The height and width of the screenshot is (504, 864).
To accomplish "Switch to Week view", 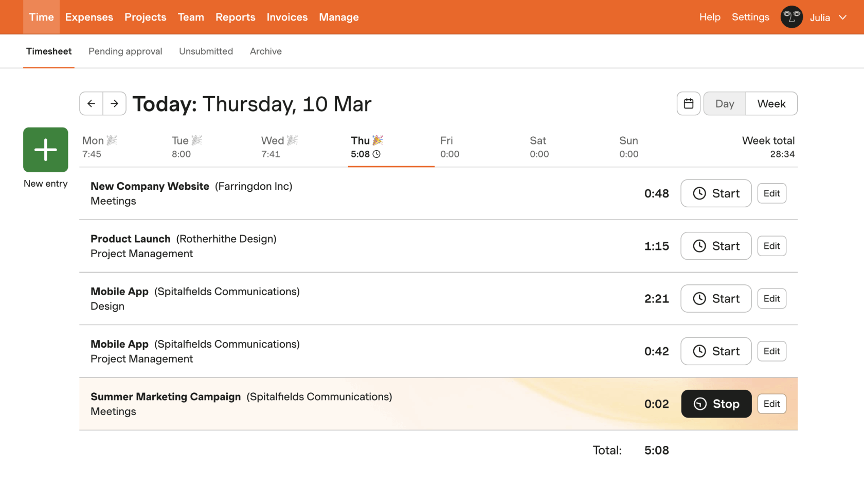I will (x=771, y=103).
